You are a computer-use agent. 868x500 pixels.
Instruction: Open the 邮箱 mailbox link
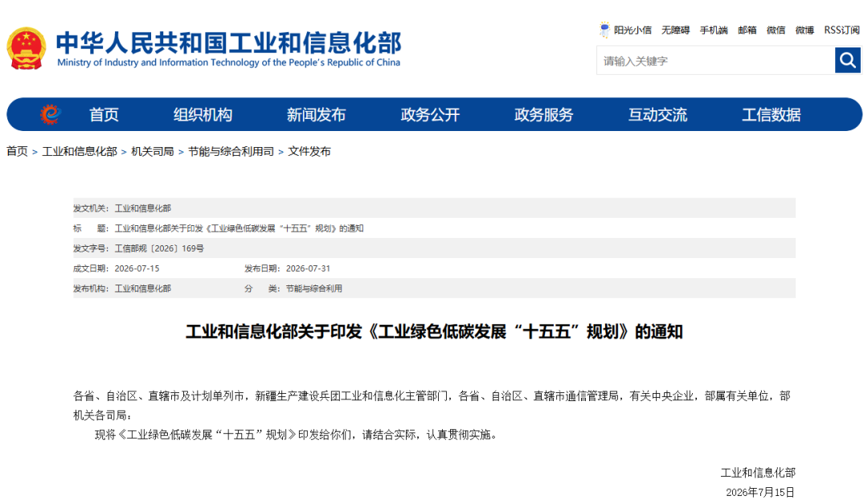(x=747, y=30)
